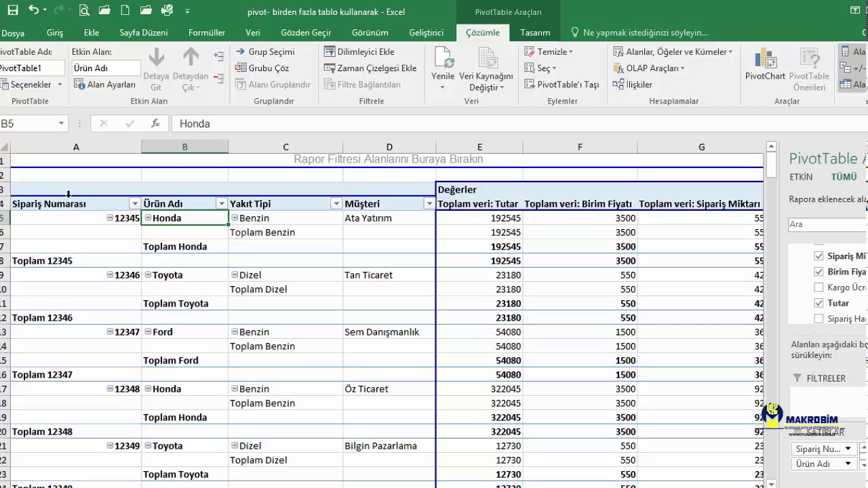Open Alan Ayarları field settings
Screen dimensions: 868x488
tap(105, 85)
